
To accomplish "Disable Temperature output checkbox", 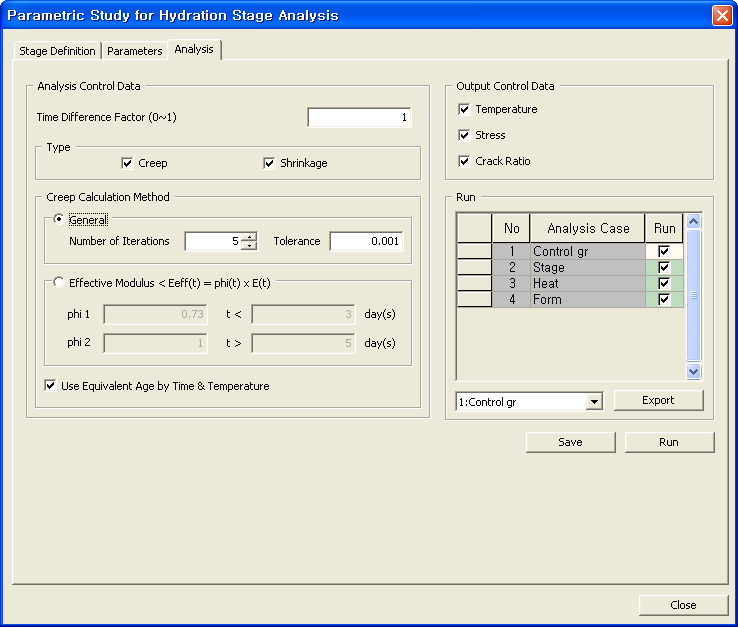I will pyautogui.click(x=464, y=109).
